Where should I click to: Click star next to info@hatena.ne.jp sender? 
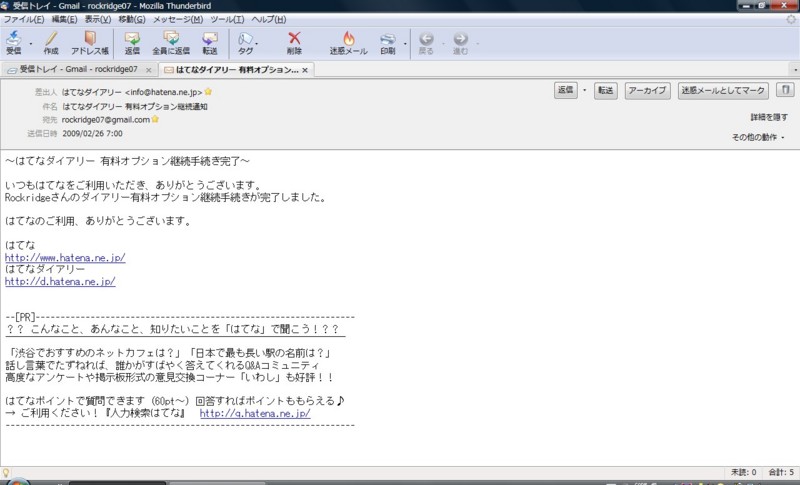tap(208, 92)
